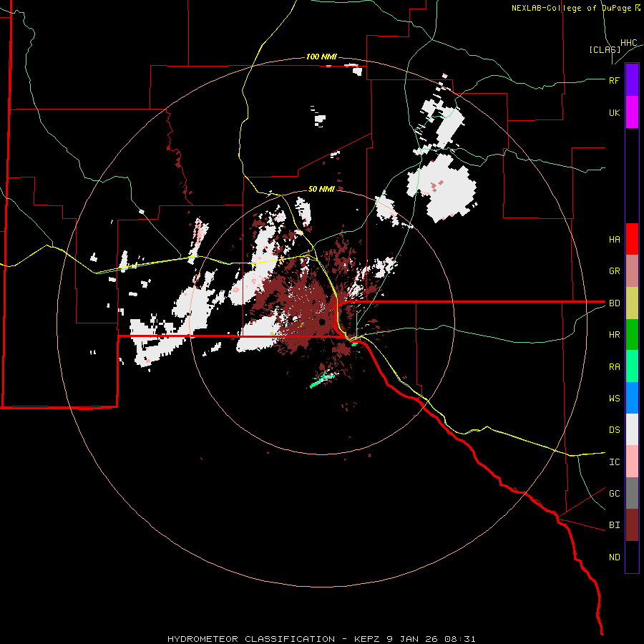The height and width of the screenshot is (644, 644).
Task: Pick the light green RA legend swatch
Action: (632, 366)
